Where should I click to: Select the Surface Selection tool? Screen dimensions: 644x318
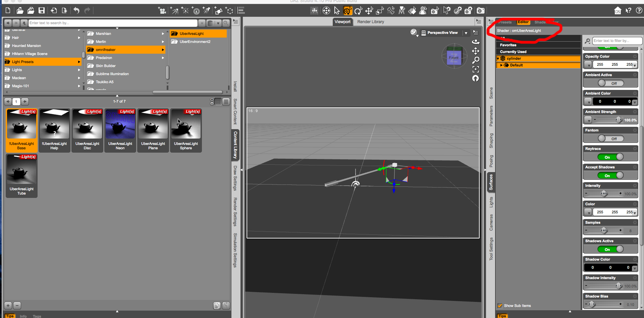pos(412,11)
